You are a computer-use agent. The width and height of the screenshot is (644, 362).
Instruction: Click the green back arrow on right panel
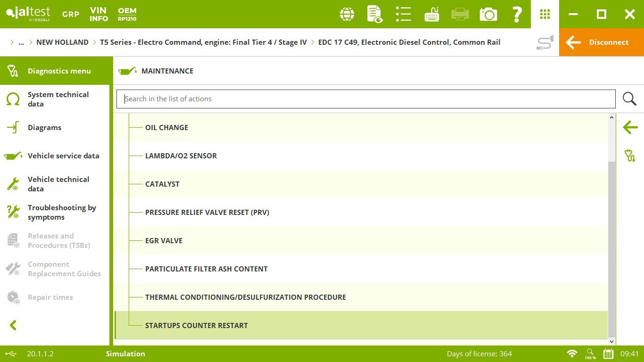click(630, 127)
